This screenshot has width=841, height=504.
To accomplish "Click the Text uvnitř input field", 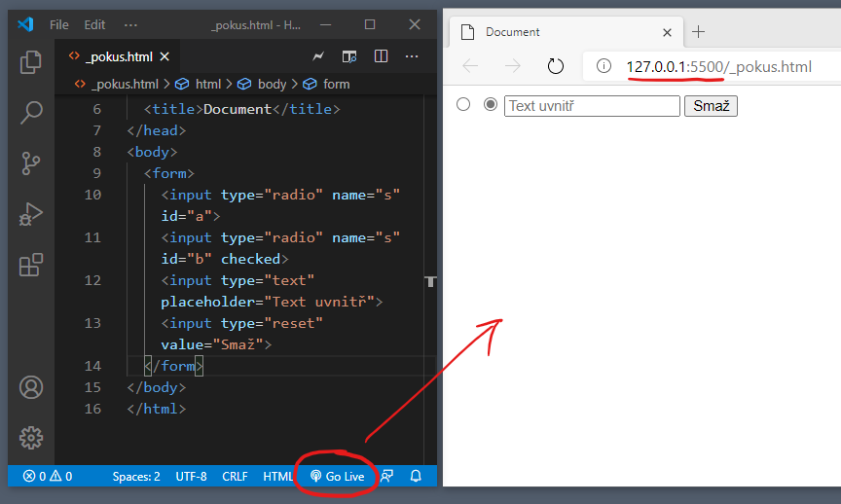I will pos(592,106).
